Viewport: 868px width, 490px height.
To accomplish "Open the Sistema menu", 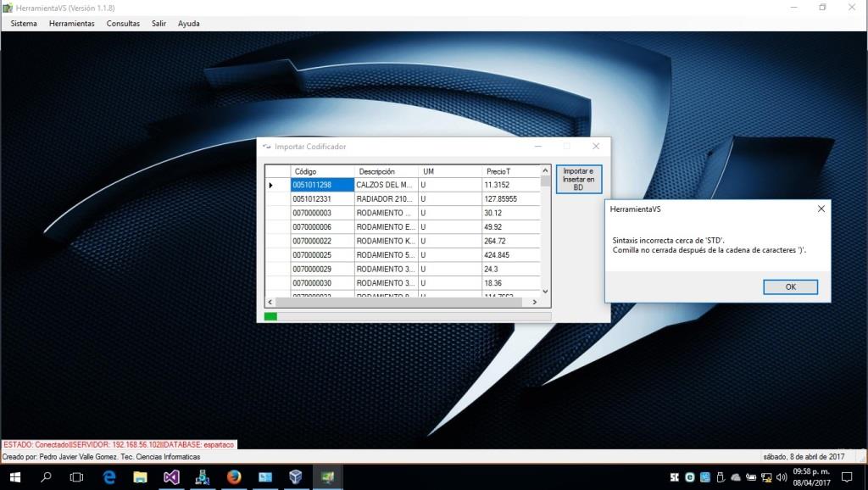I will click(x=24, y=23).
